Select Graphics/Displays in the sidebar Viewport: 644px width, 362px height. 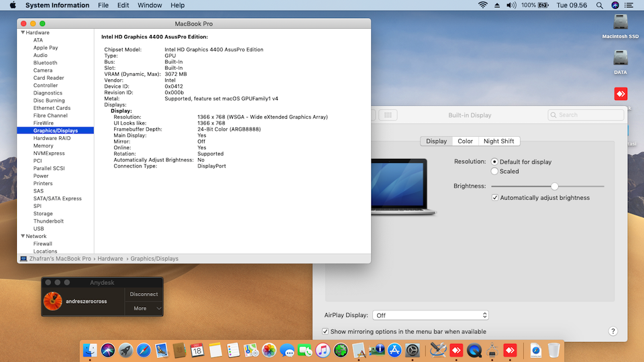pyautogui.click(x=56, y=131)
